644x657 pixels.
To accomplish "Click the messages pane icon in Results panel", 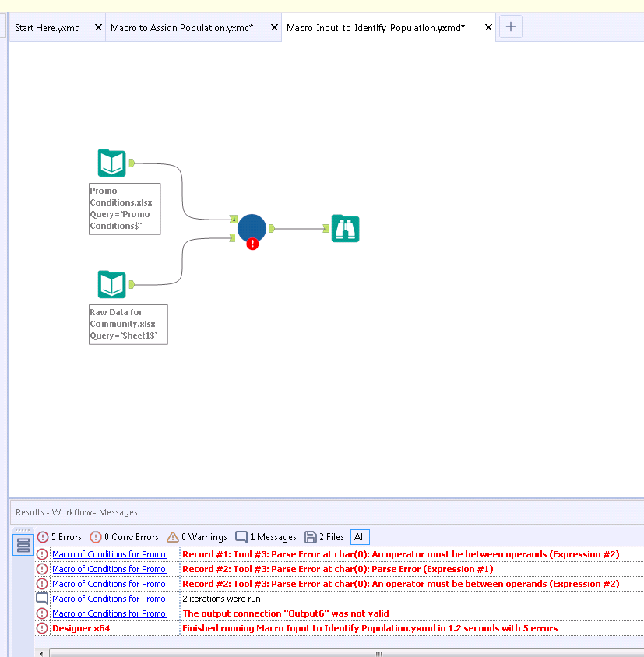I will pos(23,544).
